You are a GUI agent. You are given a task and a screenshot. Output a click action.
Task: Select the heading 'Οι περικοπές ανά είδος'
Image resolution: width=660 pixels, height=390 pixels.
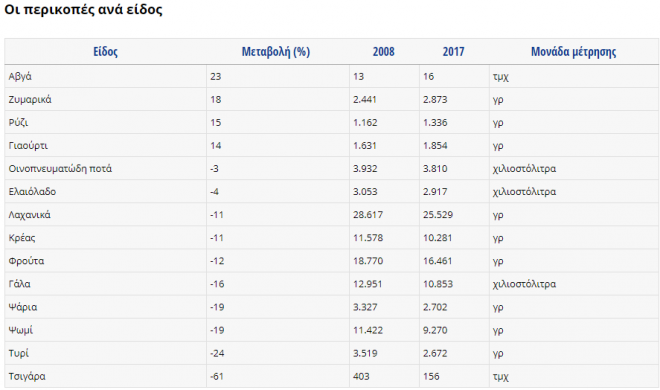[83, 9]
